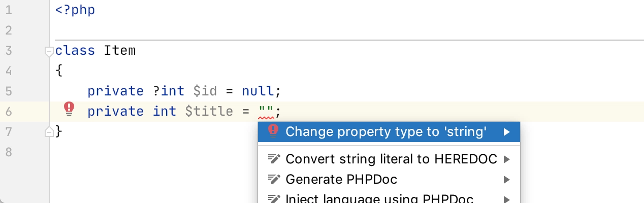Expand arrow next to Inject language entry
Image resolution: width=644 pixels, height=203 pixels.
(x=506, y=198)
